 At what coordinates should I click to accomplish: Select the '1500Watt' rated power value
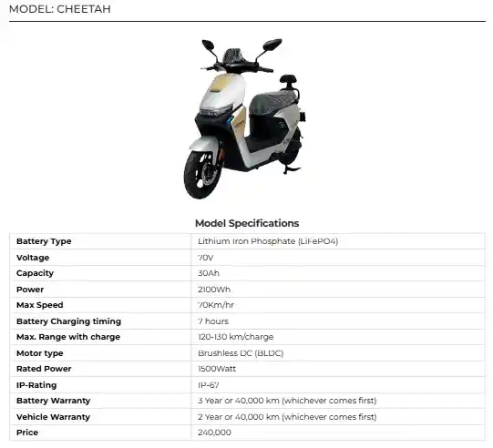(217, 369)
